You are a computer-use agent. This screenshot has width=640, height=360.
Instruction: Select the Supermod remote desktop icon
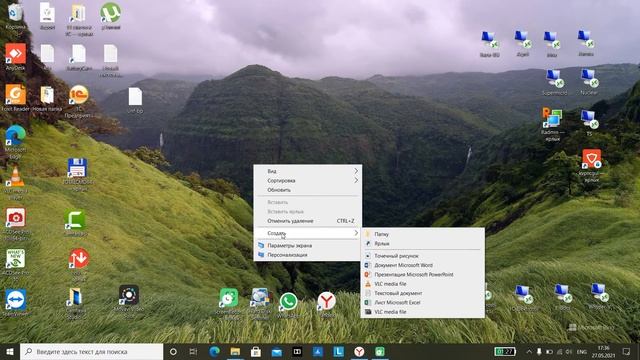[554, 78]
